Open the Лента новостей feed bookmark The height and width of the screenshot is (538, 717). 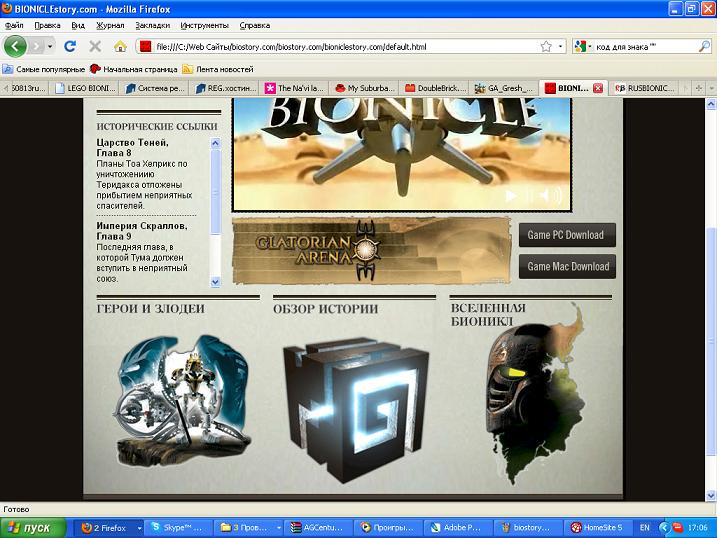pyautogui.click(x=218, y=69)
